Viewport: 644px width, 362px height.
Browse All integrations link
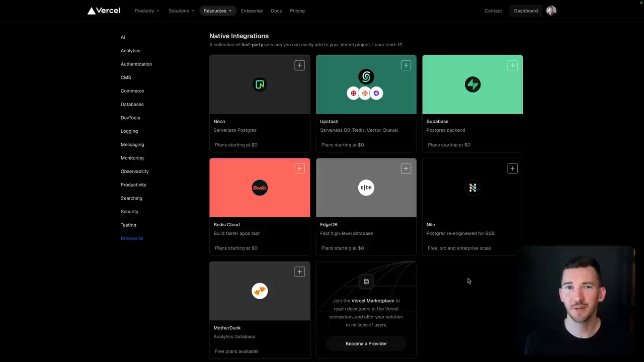[x=132, y=238]
